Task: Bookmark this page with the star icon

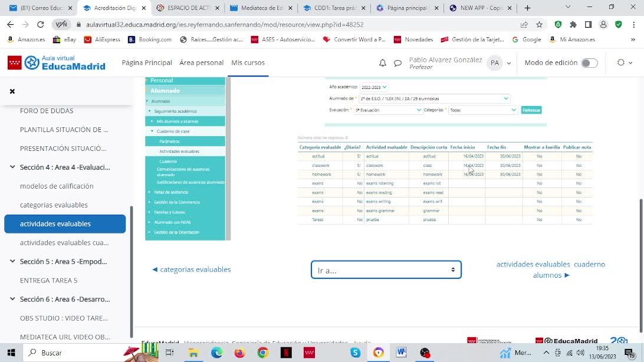Action: 539,25
